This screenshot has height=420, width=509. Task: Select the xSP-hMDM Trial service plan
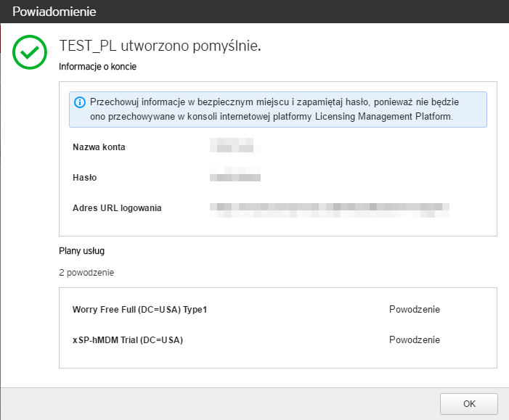click(x=127, y=339)
